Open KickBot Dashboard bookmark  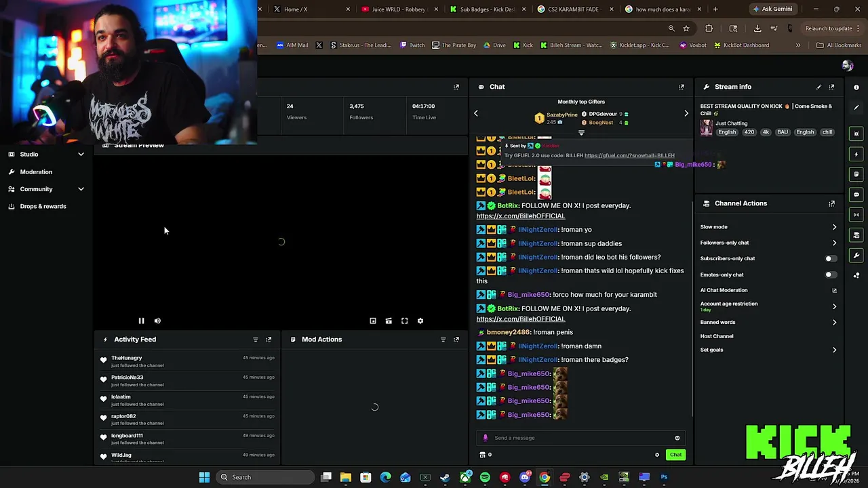tap(741, 45)
